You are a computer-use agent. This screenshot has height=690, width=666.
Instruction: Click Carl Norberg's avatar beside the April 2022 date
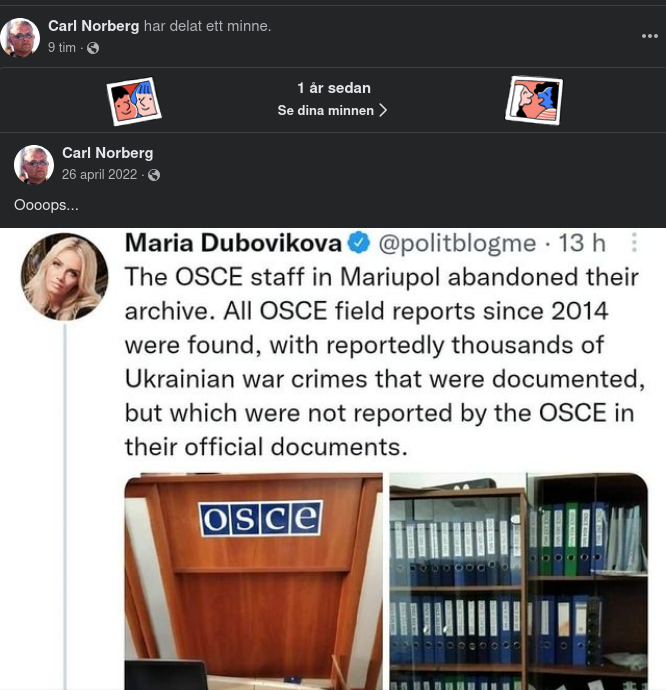[x=34, y=165]
